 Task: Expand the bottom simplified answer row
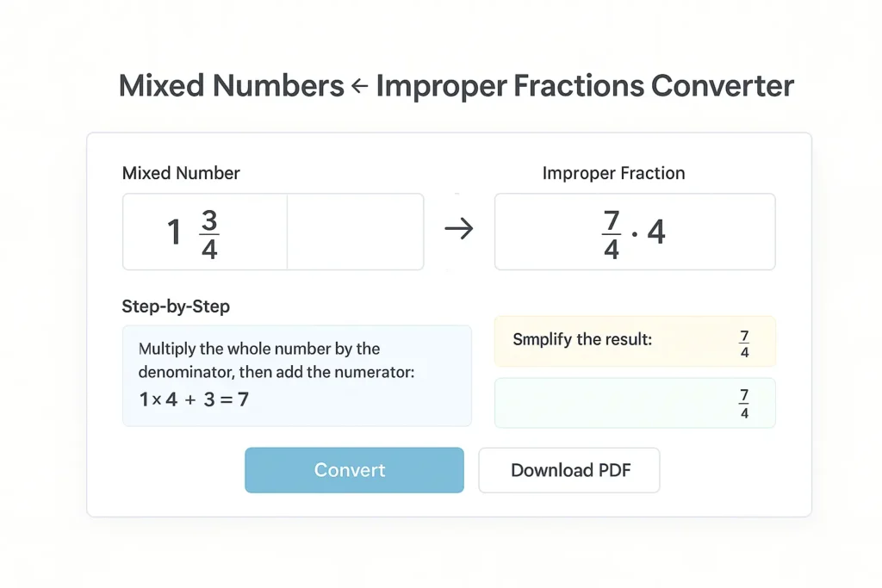[635, 402]
